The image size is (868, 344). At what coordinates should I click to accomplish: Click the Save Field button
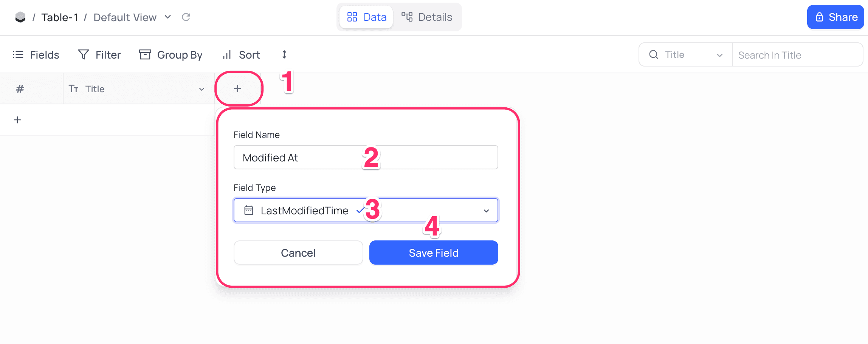click(434, 253)
